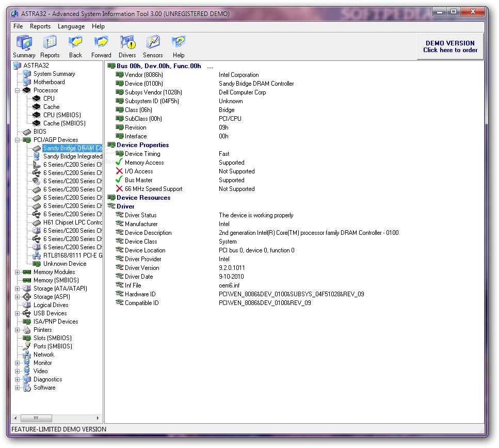Expand the Monitor node
Image resolution: width=499 pixels, height=448 pixels.
click(x=17, y=363)
